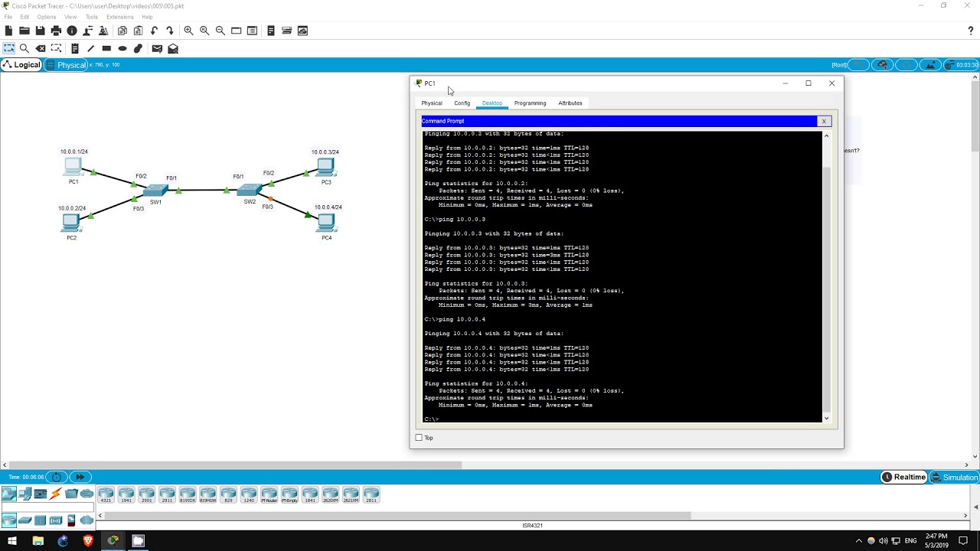Add a Complex PDU open envelope
The height and width of the screenshot is (551, 980).
click(x=173, y=48)
